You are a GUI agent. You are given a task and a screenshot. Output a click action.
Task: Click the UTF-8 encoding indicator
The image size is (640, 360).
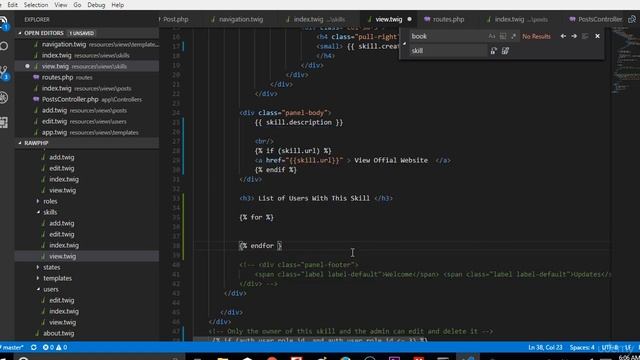tap(610, 347)
